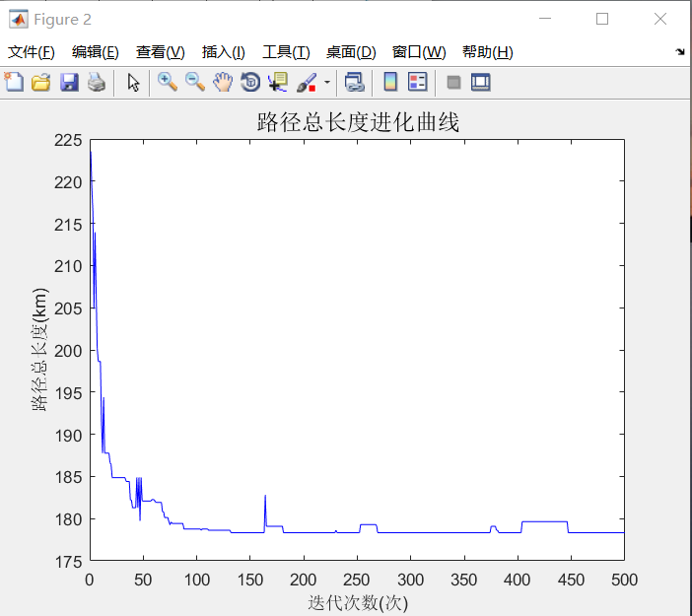Open the 编辑(E) menu
Viewport: 692px width, 616px height.
[x=96, y=52]
